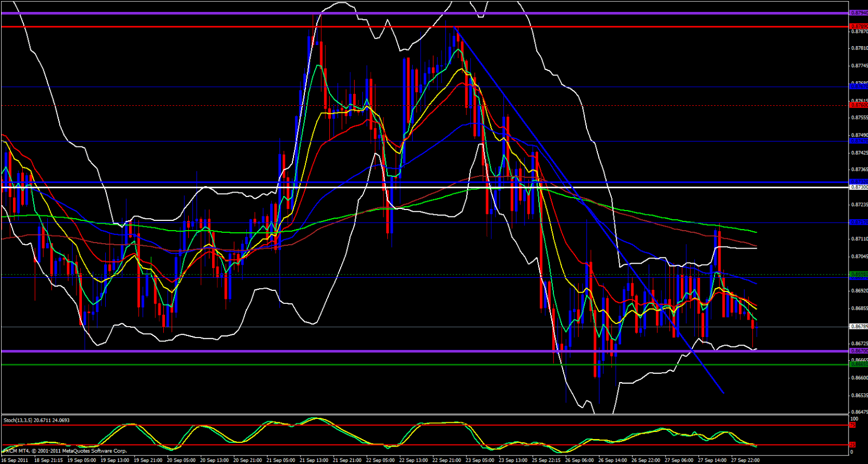Click the 16 Sep 2011 date label

(x=15, y=460)
